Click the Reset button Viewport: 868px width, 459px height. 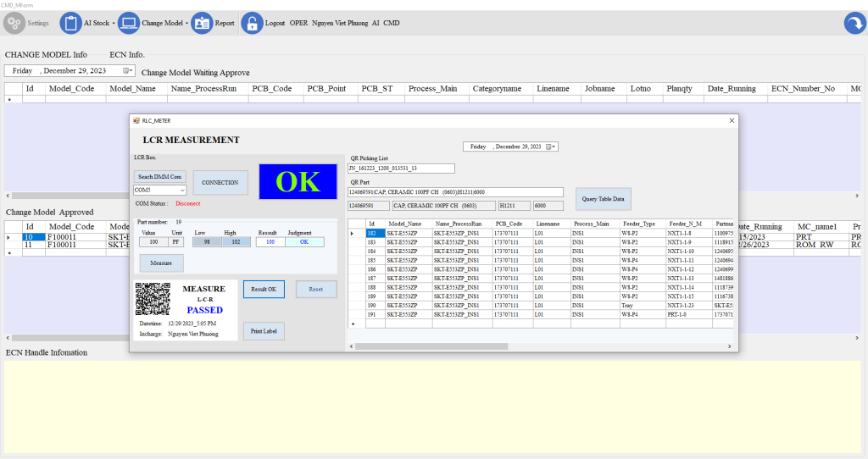click(x=316, y=290)
